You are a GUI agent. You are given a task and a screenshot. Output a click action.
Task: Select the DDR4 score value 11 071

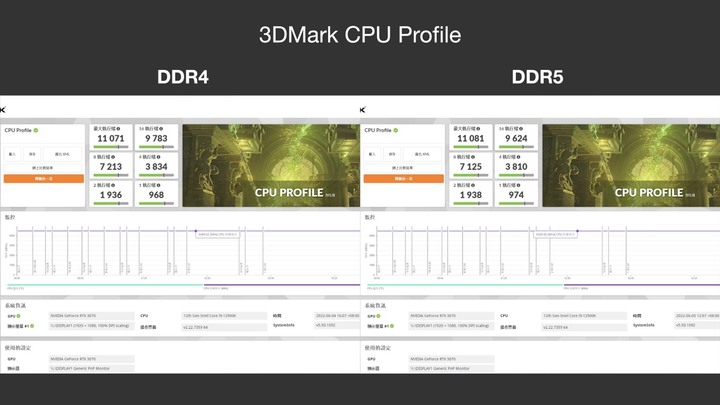click(111, 138)
